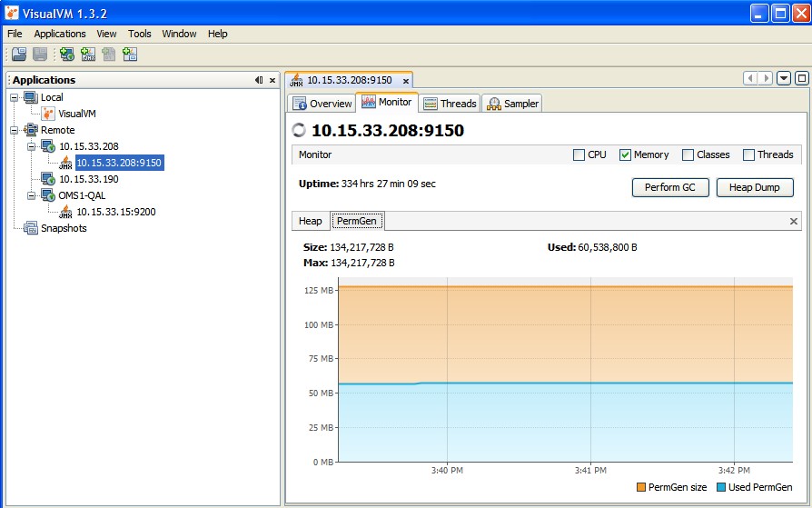Select host 10.15.33.208 in tree
812x508 pixels.
(88, 146)
